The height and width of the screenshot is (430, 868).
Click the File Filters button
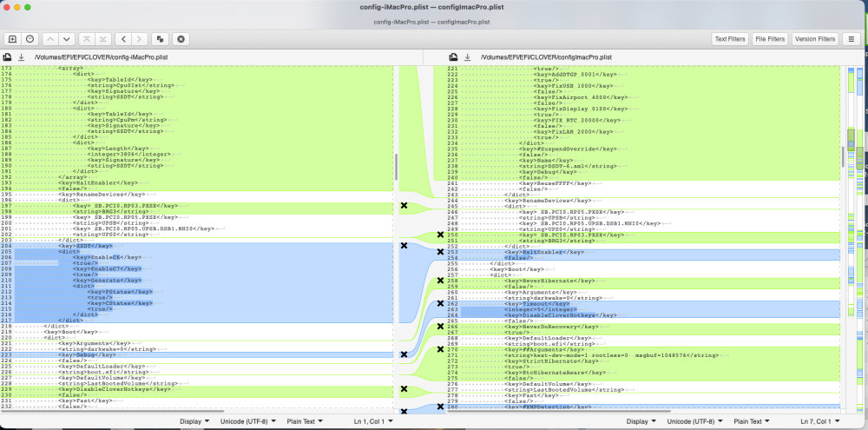click(770, 39)
